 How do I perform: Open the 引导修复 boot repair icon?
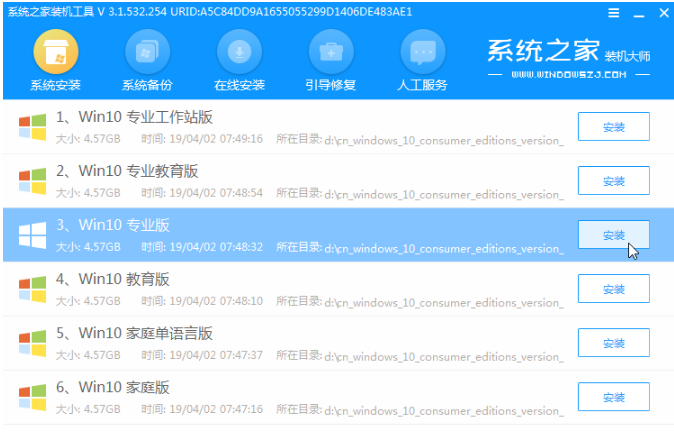click(x=331, y=52)
